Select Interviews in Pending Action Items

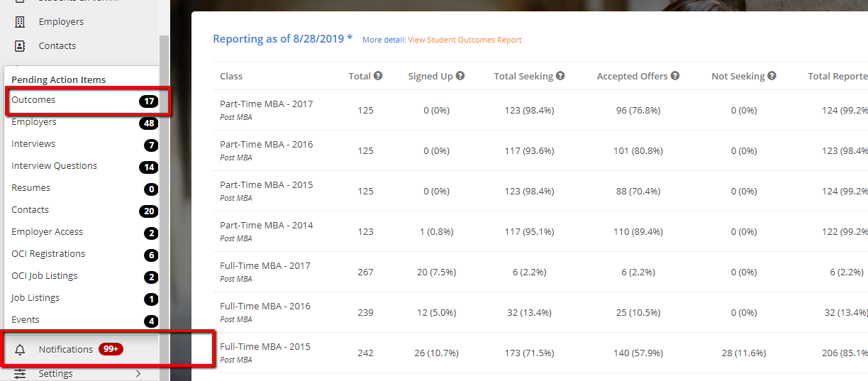33,144
